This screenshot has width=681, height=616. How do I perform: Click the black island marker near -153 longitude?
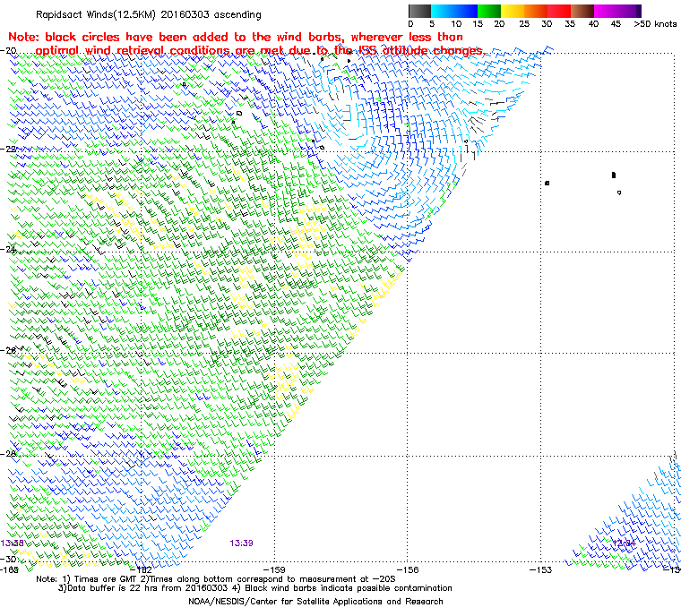coord(547,184)
